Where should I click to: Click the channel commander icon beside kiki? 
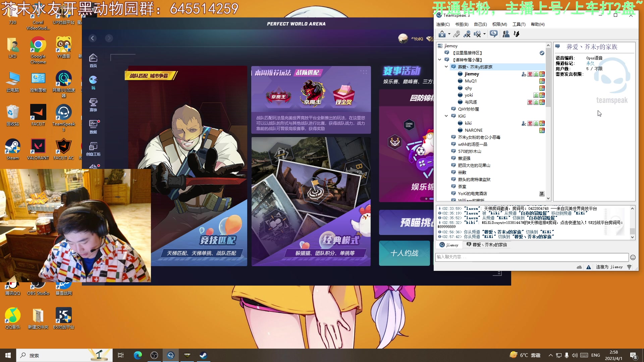(x=524, y=123)
